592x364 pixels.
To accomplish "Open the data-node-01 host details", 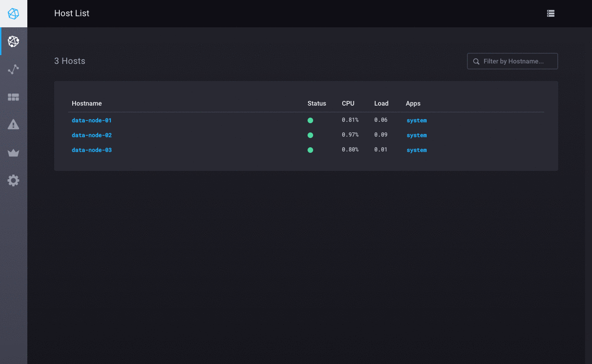I will (x=91, y=120).
